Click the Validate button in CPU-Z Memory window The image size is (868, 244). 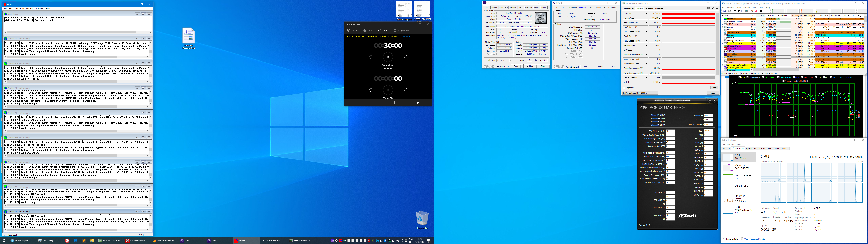coord(600,66)
